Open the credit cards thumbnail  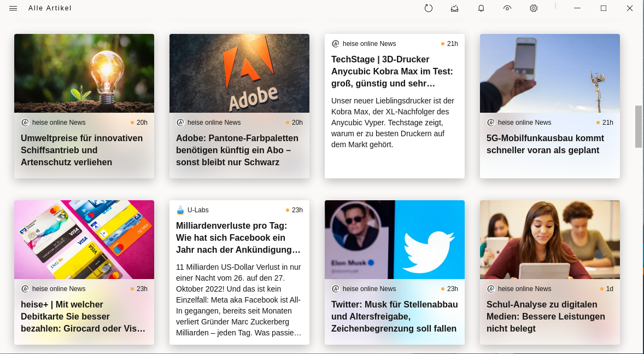point(84,240)
